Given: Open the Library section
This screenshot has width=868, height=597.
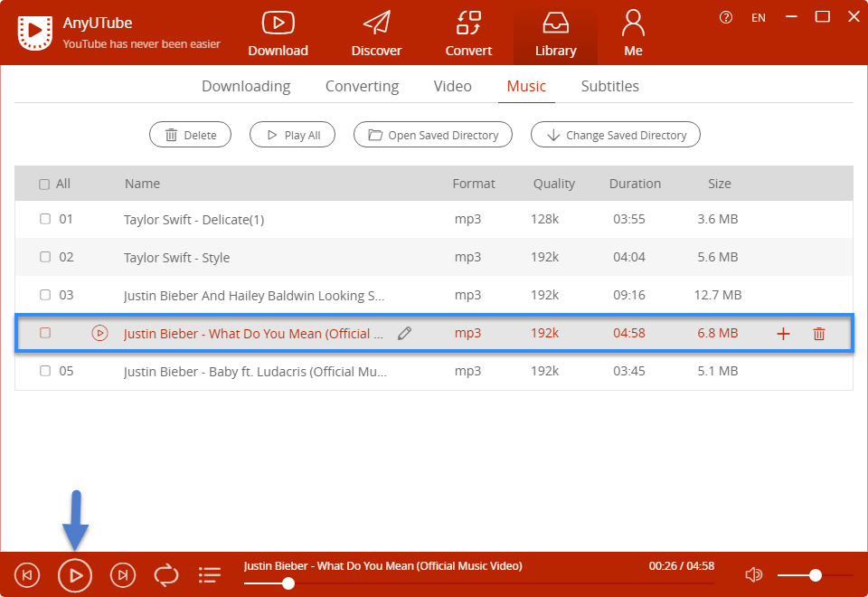Looking at the screenshot, I should (555, 33).
